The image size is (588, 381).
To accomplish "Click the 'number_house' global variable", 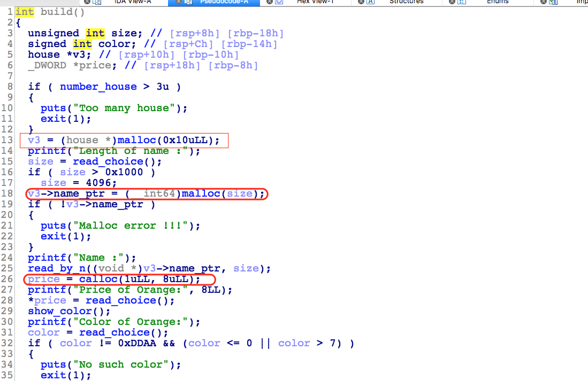I will point(98,87).
